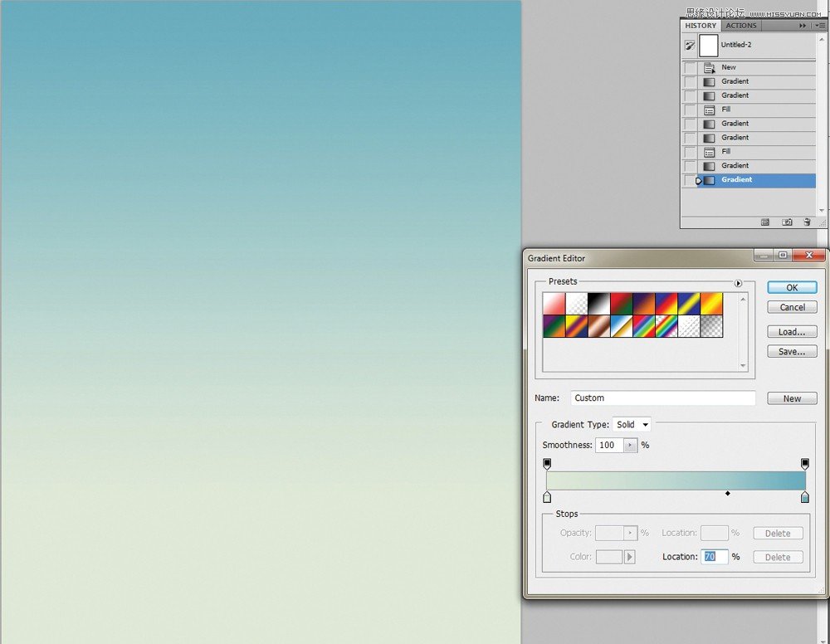Click OK in Gradient Editor
This screenshot has height=644, width=830.
(792, 287)
